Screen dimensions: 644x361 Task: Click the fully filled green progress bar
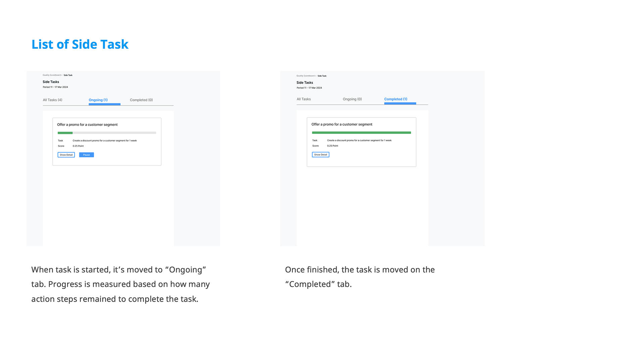click(x=361, y=133)
